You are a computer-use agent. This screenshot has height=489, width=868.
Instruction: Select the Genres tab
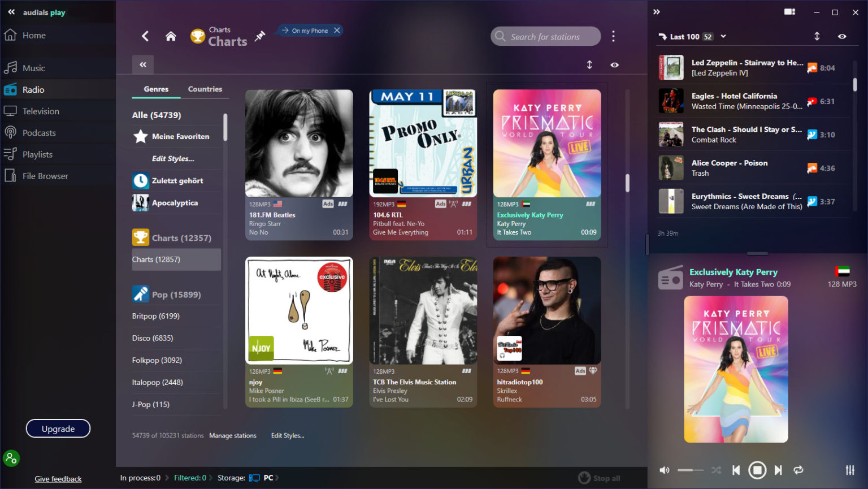coord(155,89)
